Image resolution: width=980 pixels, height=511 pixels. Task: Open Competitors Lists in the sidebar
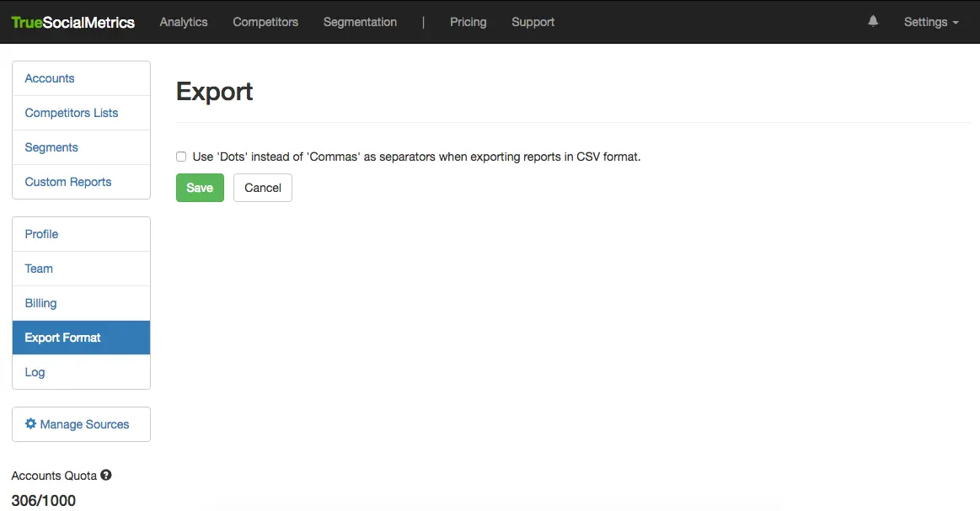coord(72,113)
